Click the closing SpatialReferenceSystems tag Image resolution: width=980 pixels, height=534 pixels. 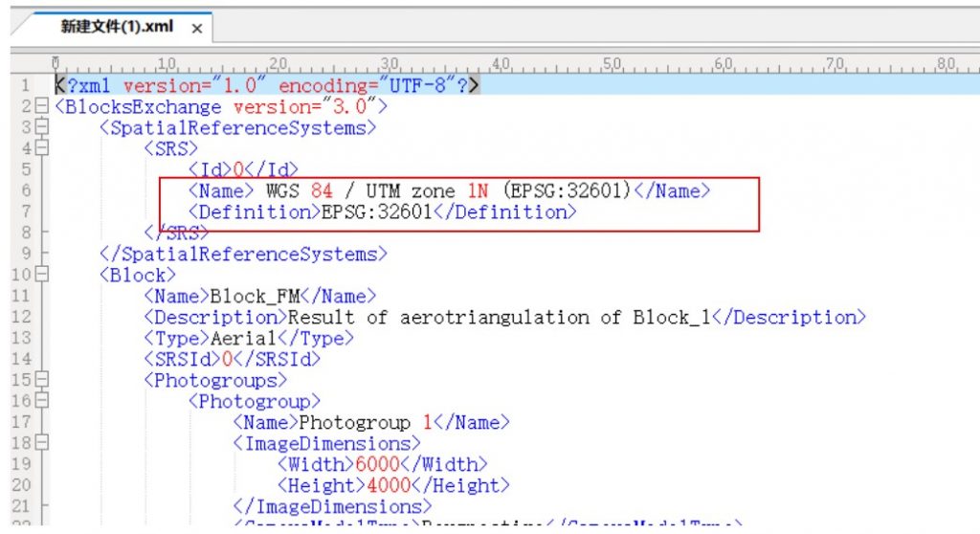[243, 254]
